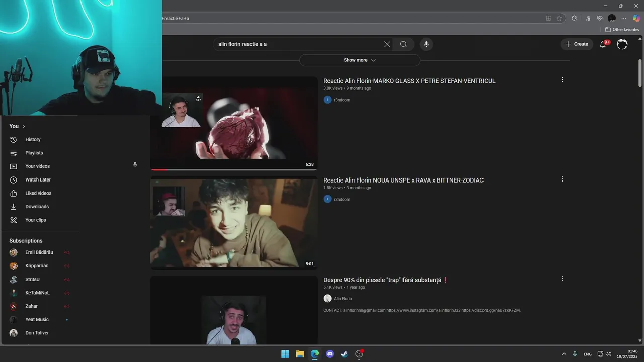Click the Edge icon on taskbar

click(315, 354)
